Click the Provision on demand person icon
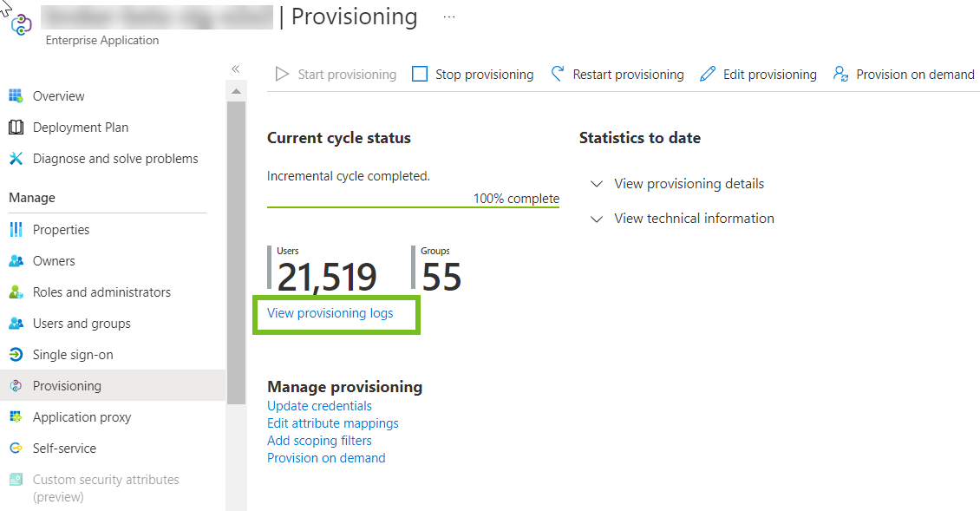 [840, 75]
